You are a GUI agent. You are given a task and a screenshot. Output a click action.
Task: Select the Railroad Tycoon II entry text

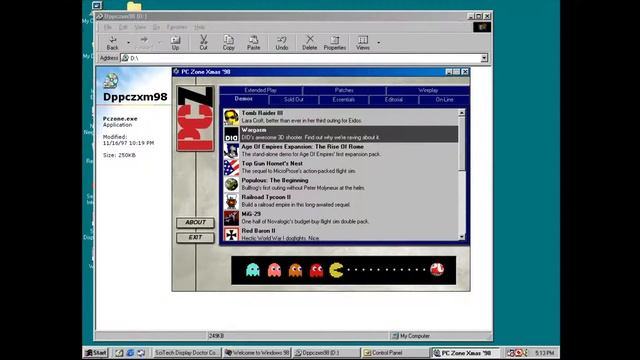click(296, 201)
